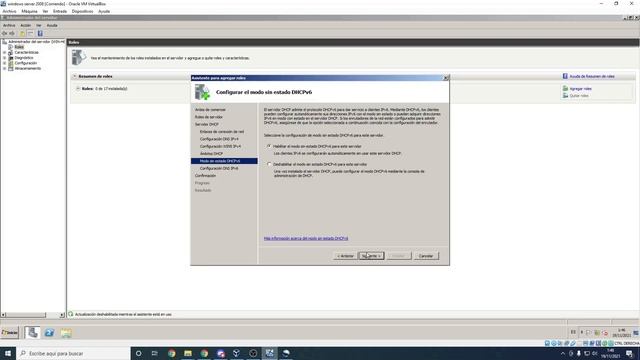Open VirtualBox Ayuda menu
Image resolution: width=640 pixels, height=360 pixels.
pos(104,11)
